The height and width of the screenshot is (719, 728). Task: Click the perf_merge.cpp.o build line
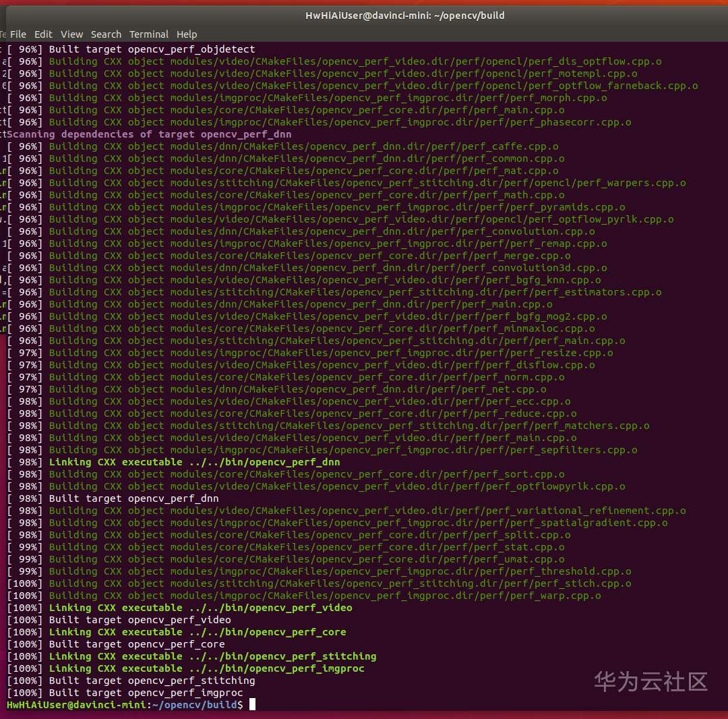[289, 256]
